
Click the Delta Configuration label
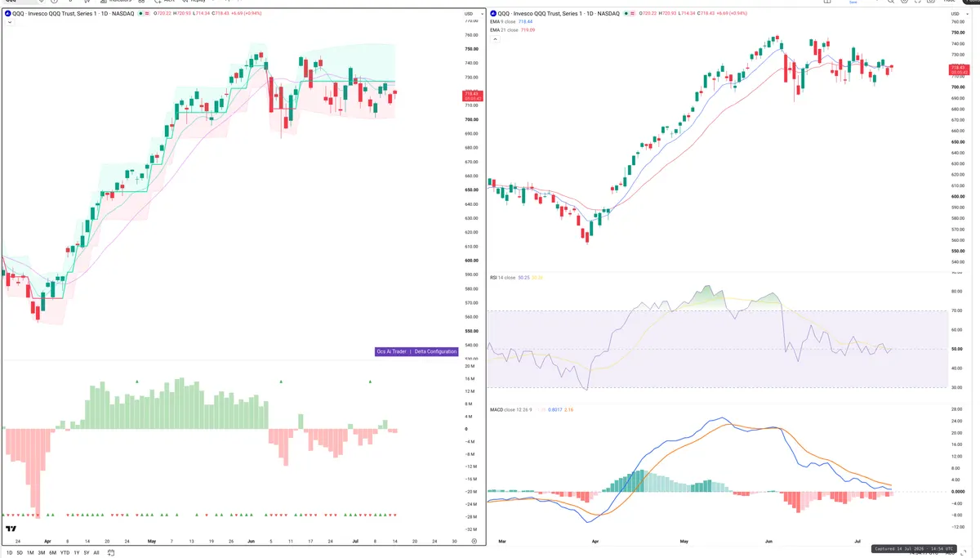pyautogui.click(x=435, y=351)
